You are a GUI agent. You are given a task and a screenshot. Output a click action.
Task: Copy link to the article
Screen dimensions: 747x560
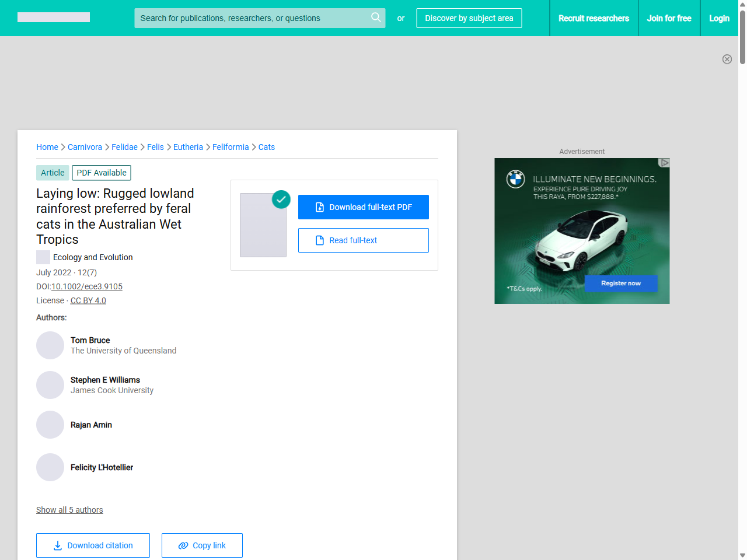[202, 545]
